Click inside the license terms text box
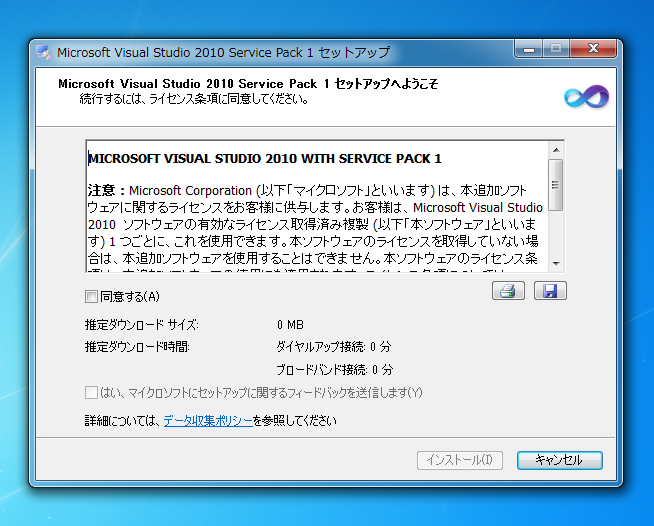Screen dimensions: 654x526 click(317, 206)
